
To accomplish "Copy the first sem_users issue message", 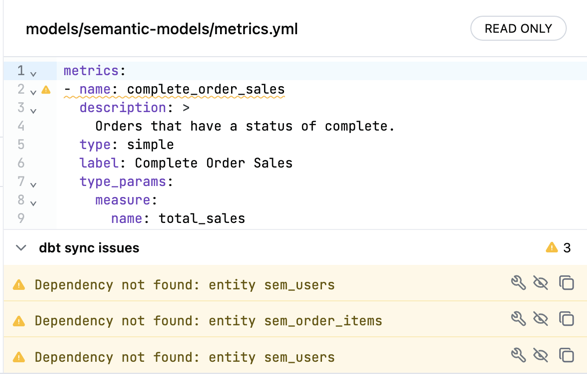I will point(566,283).
